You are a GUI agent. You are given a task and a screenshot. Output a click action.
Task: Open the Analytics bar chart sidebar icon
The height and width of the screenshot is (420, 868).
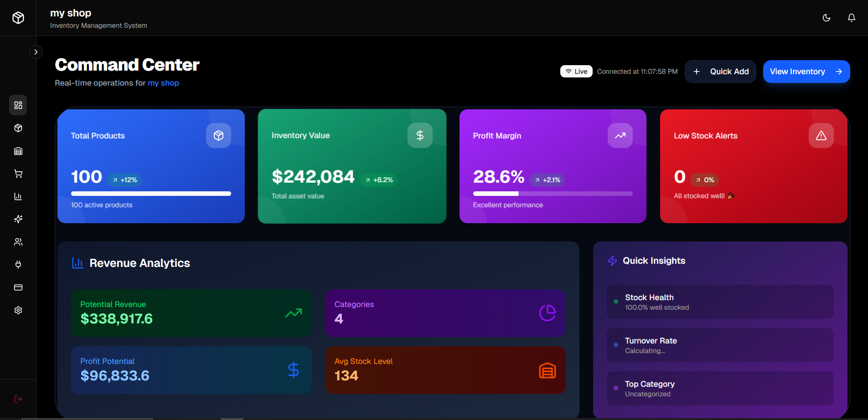(x=18, y=196)
